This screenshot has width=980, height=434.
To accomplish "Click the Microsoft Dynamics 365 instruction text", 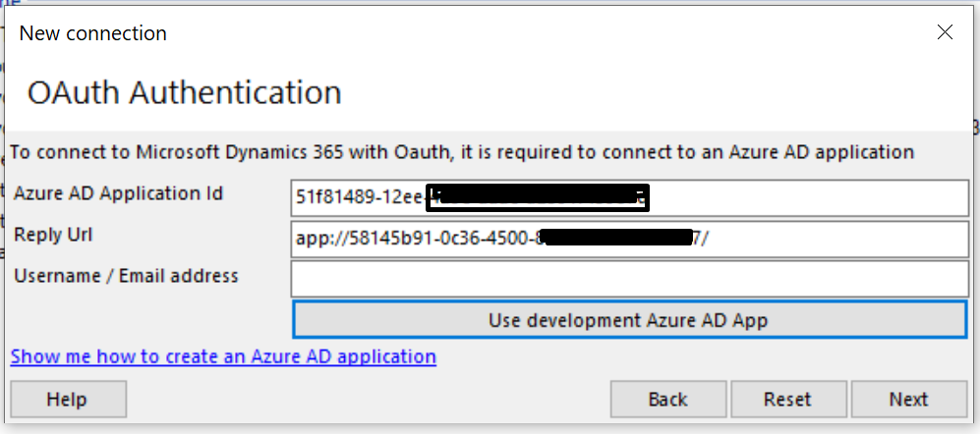I will [462, 152].
